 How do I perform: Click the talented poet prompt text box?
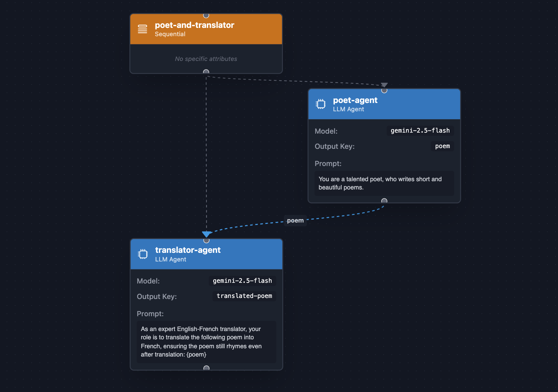point(384,183)
